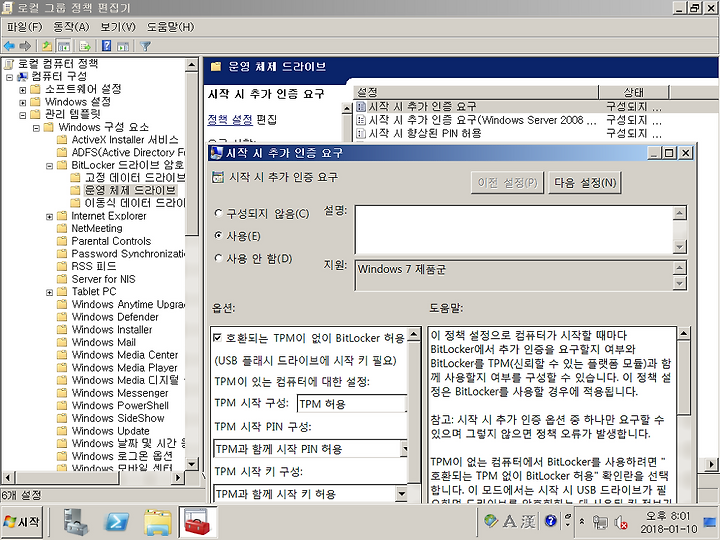Open the 동작(A) menu
This screenshot has height=540, width=720.
click(x=71, y=27)
